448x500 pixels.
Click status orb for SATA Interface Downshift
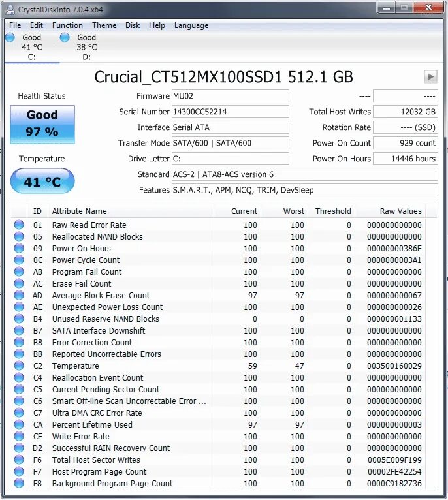[x=19, y=330]
